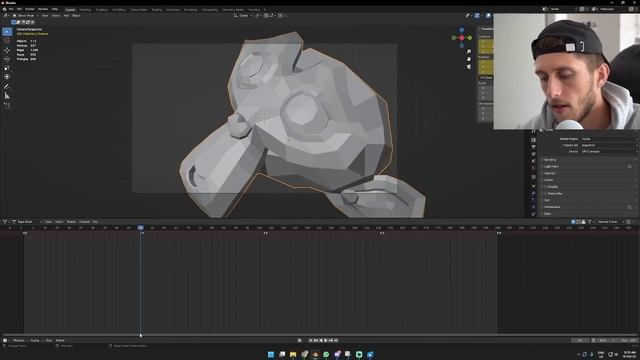Open the Device dropdown
This screenshot has width=640, height=360.
pos(609,151)
